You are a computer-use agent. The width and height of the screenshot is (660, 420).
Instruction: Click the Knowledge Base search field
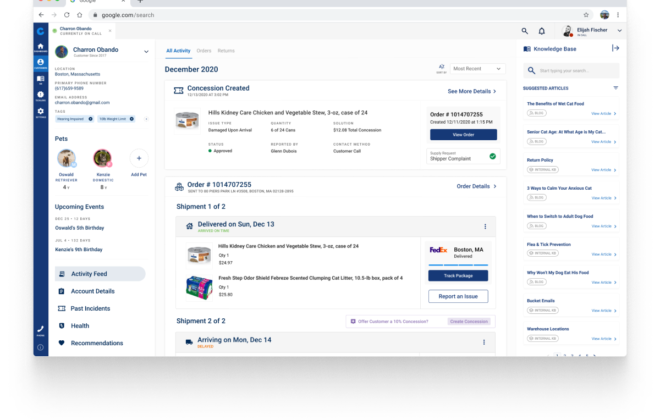[571, 71]
